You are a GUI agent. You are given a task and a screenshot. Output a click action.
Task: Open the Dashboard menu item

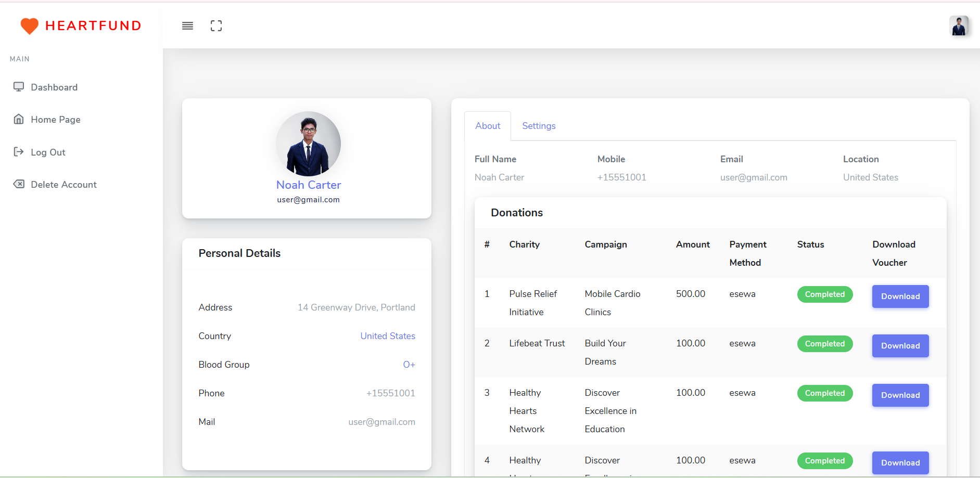click(54, 87)
